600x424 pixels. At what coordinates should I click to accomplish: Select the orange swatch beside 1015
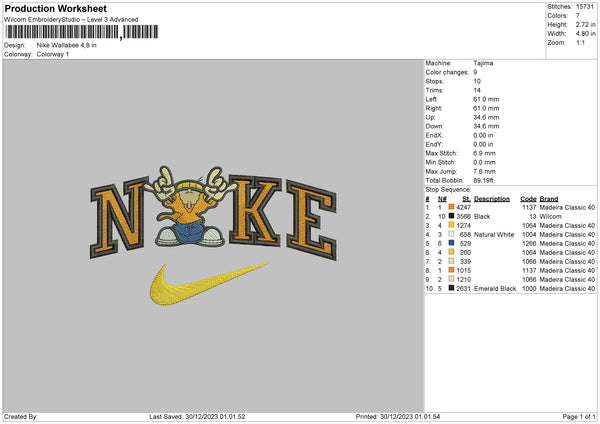[x=452, y=270]
